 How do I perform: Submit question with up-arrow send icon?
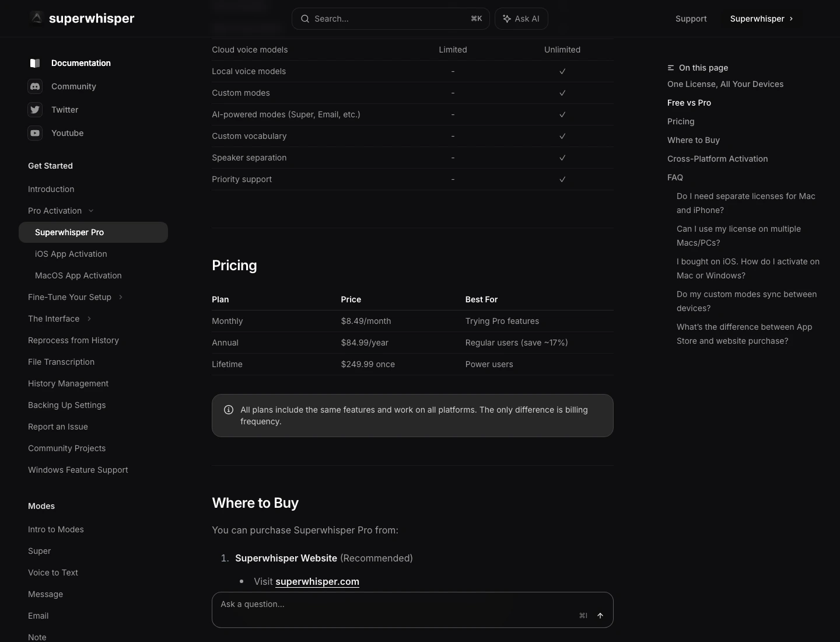pyautogui.click(x=600, y=615)
